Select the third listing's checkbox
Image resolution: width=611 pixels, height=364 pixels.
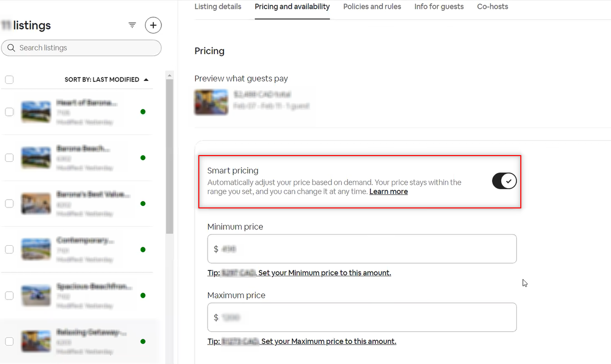tap(9, 204)
